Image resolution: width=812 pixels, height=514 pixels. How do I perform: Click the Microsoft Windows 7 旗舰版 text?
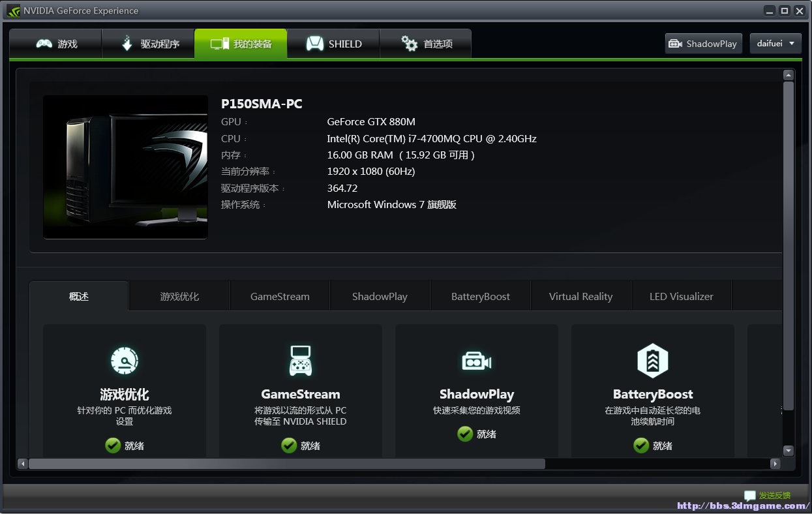coord(392,205)
